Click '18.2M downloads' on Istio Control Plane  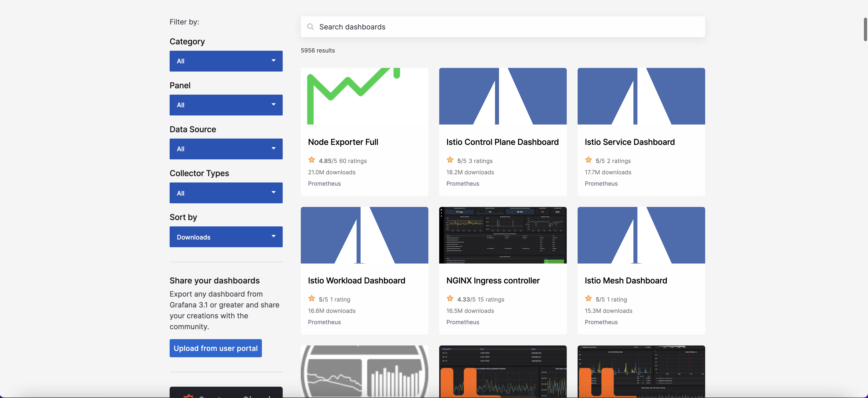coord(470,172)
